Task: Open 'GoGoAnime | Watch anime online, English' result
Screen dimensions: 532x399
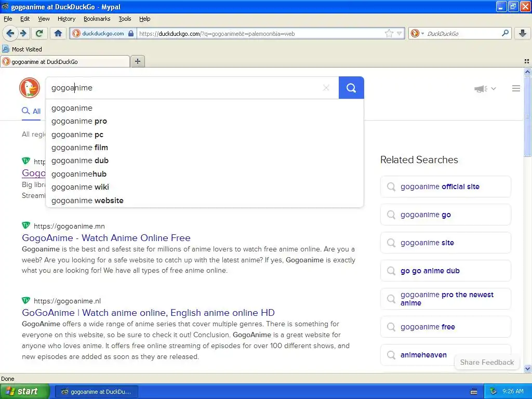Action: (148, 312)
